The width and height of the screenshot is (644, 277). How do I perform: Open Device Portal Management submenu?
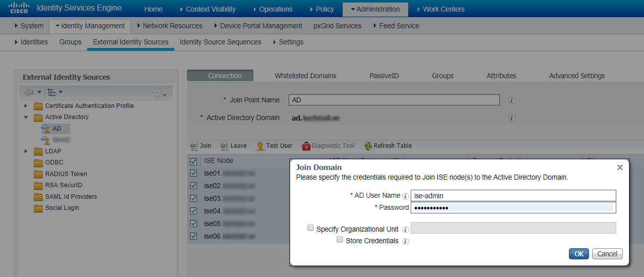click(257, 26)
